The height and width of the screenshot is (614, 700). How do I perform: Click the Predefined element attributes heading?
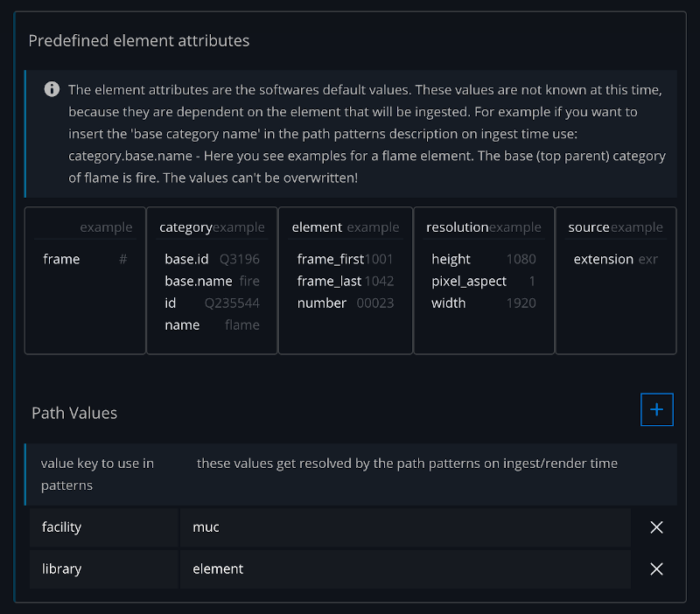point(138,40)
